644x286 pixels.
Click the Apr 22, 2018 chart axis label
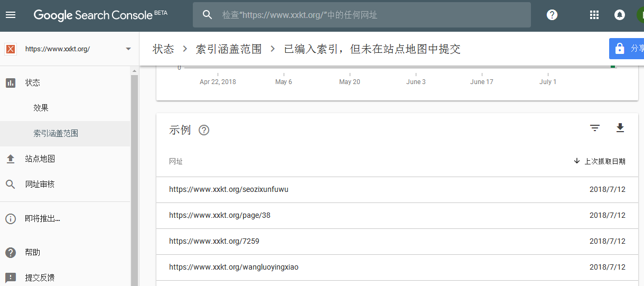coord(218,82)
